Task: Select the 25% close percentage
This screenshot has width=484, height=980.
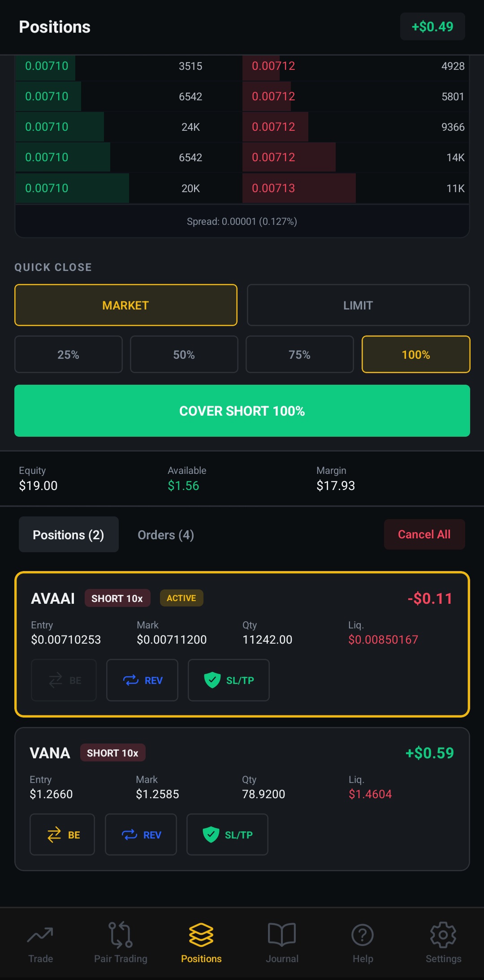Action: tap(68, 354)
